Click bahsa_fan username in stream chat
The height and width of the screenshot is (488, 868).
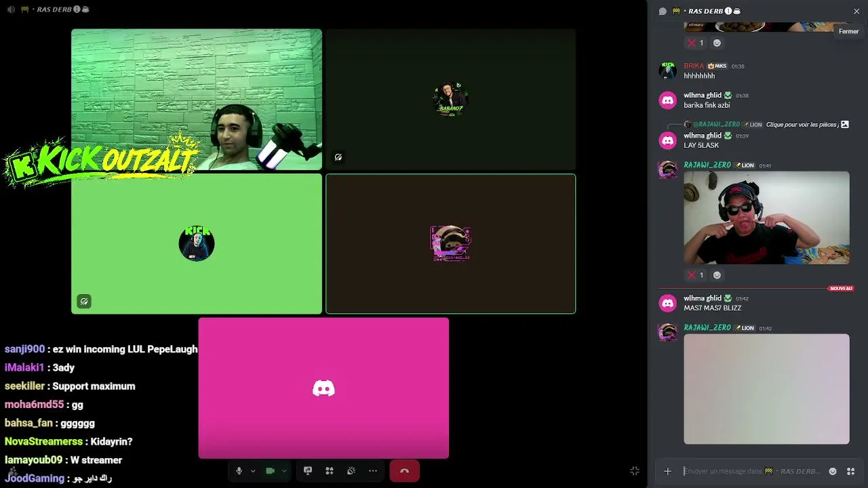click(28, 423)
